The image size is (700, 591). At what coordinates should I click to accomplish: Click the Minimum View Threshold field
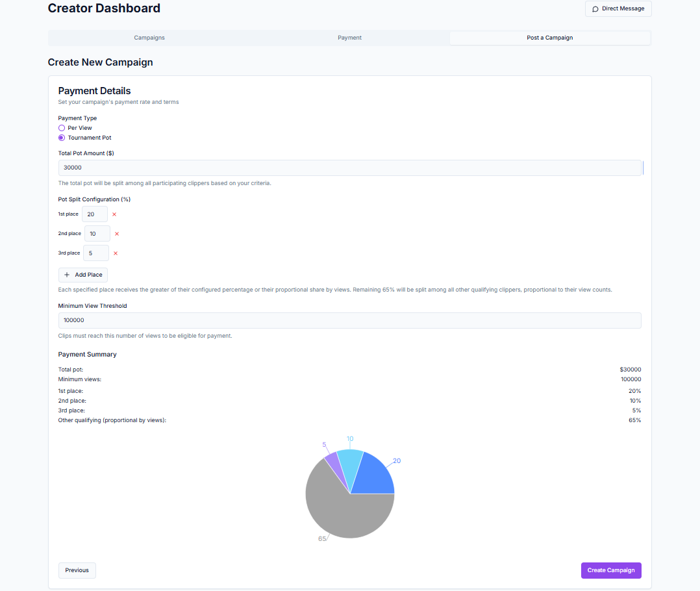click(350, 320)
